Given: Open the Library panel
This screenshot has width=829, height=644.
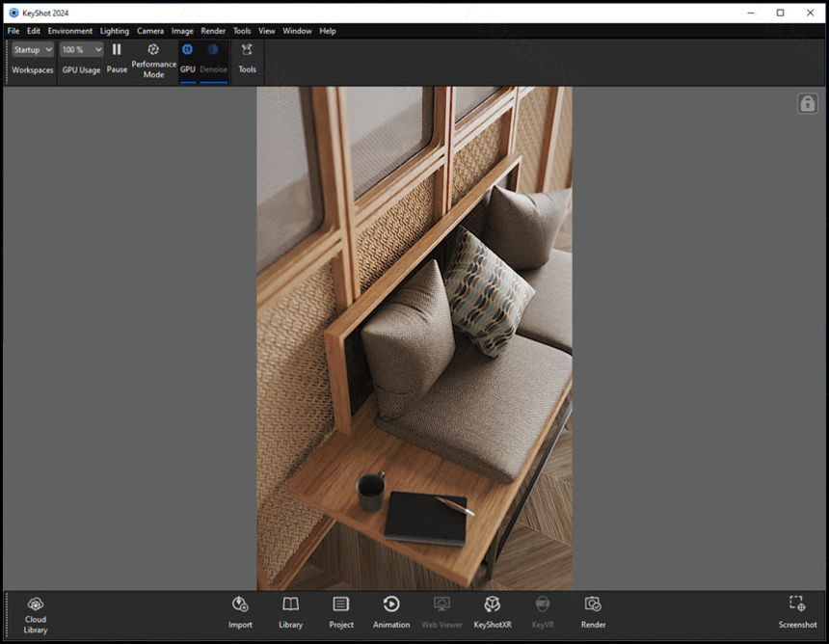Looking at the screenshot, I should [290, 613].
